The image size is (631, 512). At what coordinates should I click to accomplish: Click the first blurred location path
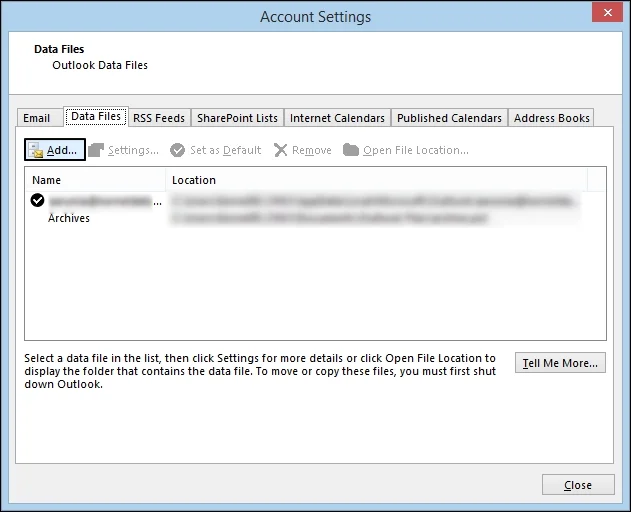374,200
